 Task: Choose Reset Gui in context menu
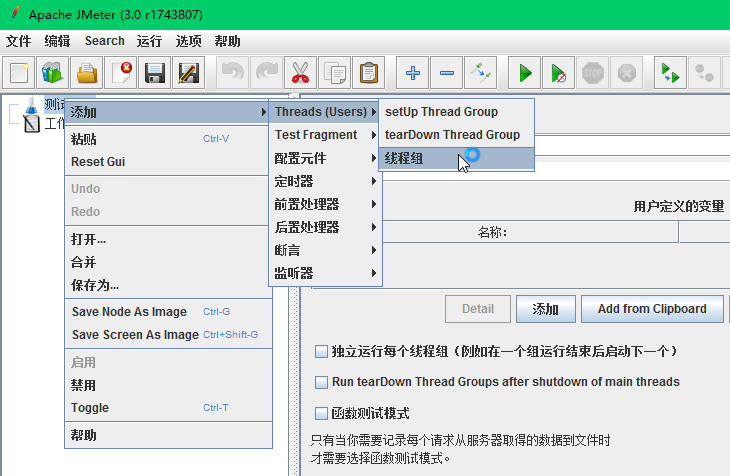click(168, 162)
